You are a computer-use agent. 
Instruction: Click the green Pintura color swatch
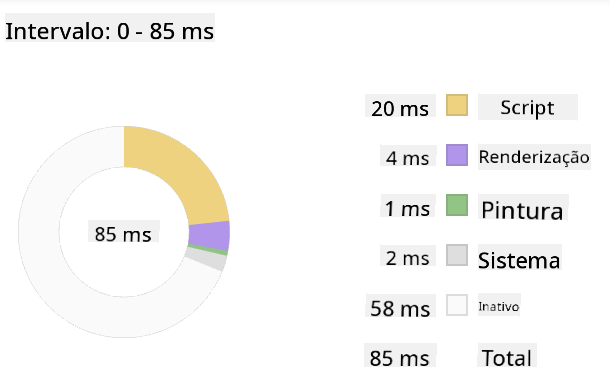click(x=457, y=205)
